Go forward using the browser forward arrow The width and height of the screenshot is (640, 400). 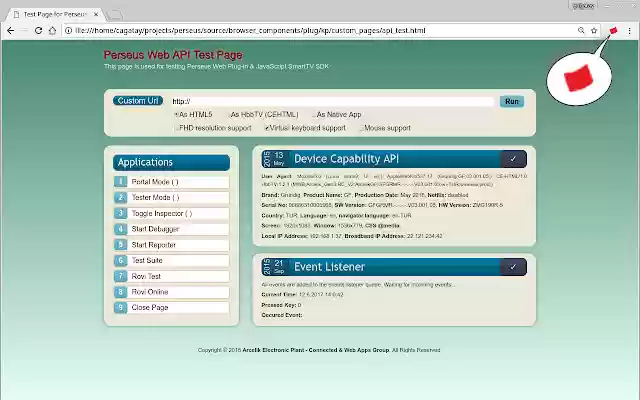tap(25, 31)
